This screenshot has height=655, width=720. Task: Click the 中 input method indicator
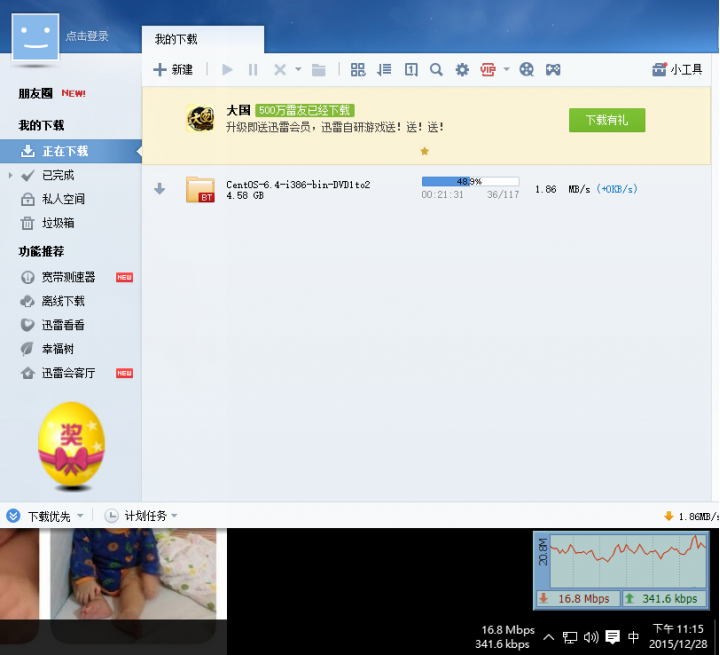(633, 637)
